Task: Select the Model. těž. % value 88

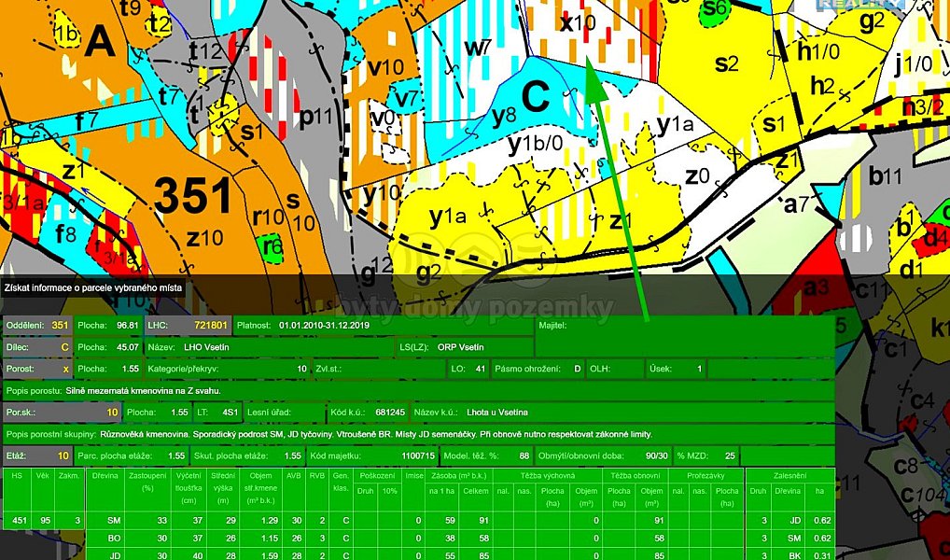Action: [x=524, y=456]
